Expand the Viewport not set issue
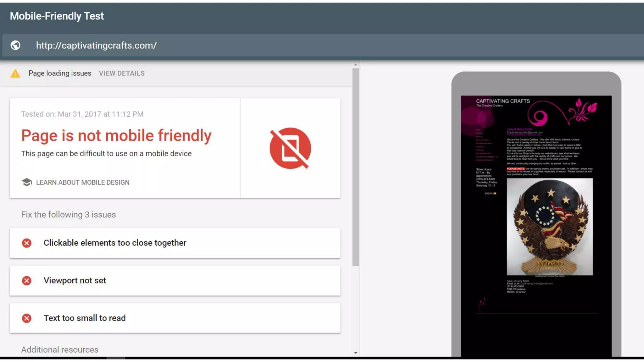This screenshot has width=644, height=362. coord(175,281)
